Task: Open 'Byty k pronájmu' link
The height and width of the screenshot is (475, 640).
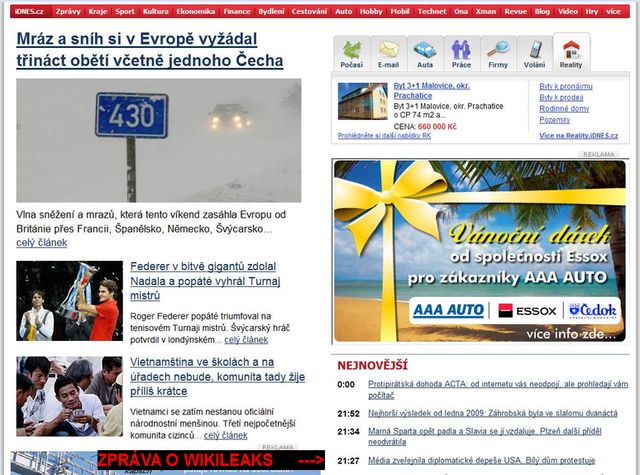Action: (566, 86)
